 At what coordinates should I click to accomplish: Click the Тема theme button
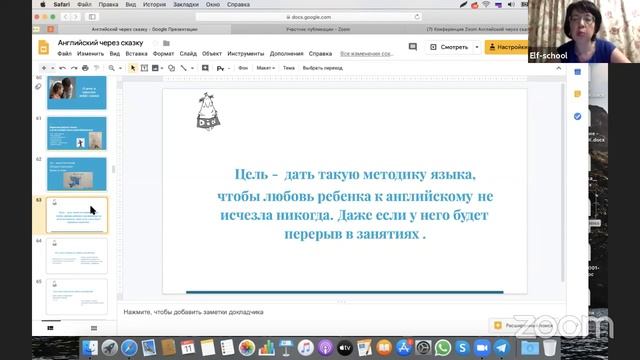click(289, 68)
